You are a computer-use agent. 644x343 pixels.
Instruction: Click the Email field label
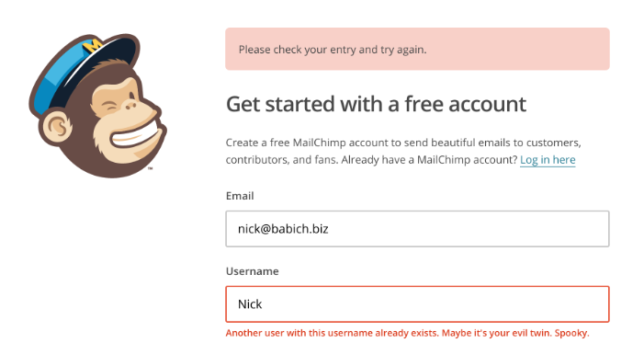tap(240, 196)
